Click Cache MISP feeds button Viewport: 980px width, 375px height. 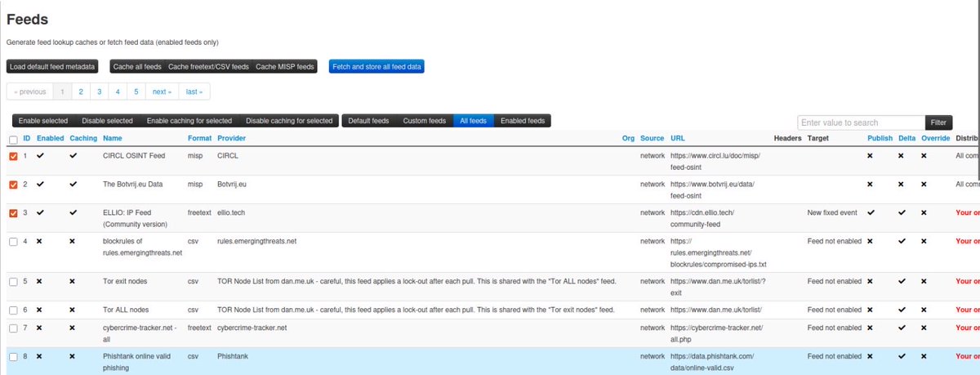pos(285,66)
